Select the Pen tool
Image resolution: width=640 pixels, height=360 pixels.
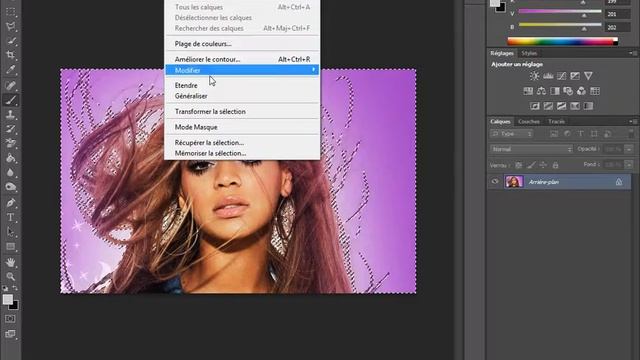[x=11, y=203]
